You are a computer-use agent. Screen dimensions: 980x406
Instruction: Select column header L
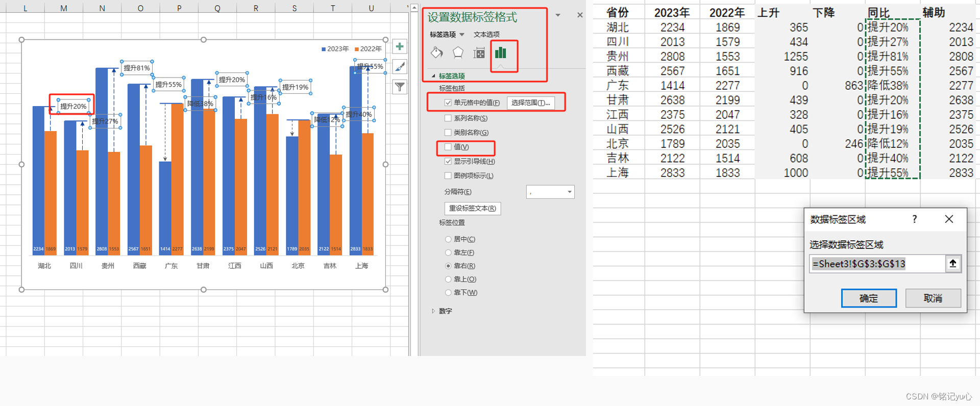coord(25,8)
